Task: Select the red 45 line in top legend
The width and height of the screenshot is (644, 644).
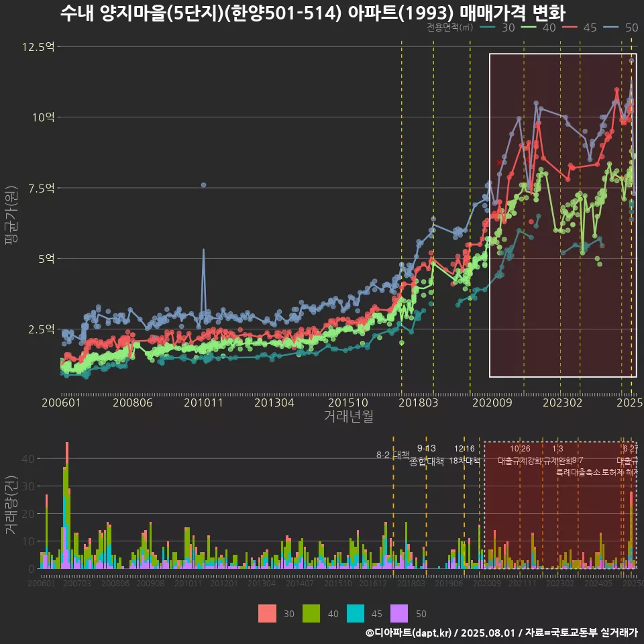Action: tap(570, 28)
